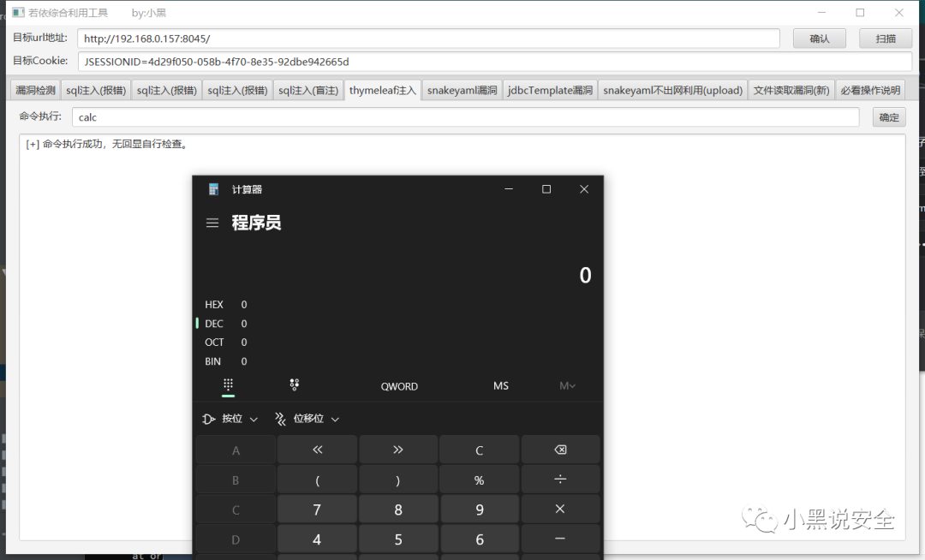This screenshot has height=560, width=925.
Task: Minimize the calculator window
Action: point(509,189)
